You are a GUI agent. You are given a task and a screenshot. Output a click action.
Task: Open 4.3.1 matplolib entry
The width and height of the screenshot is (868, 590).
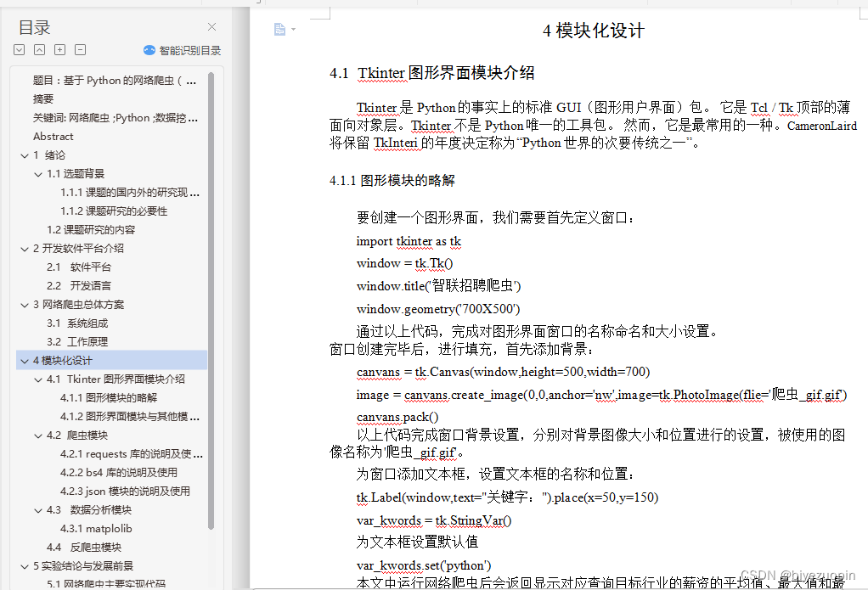click(x=96, y=529)
